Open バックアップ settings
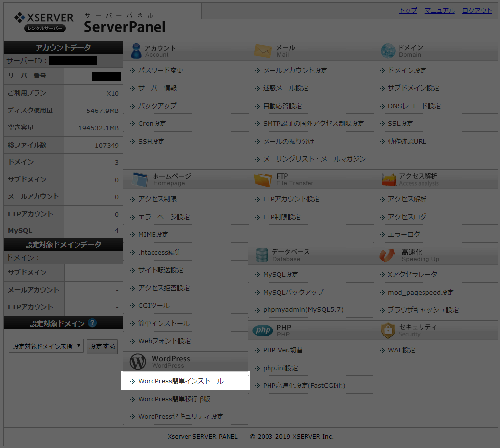Viewport: 500px width, 448px height. (x=157, y=106)
